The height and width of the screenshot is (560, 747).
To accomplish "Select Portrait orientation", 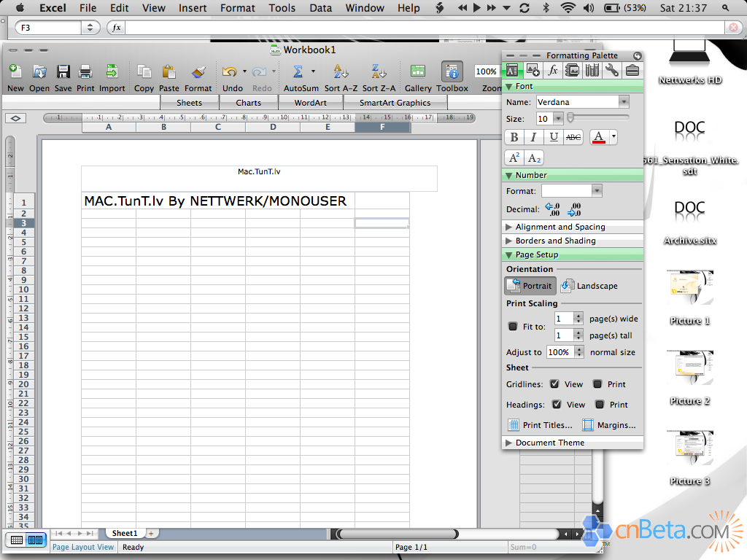I will pyautogui.click(x=530, y=286).
